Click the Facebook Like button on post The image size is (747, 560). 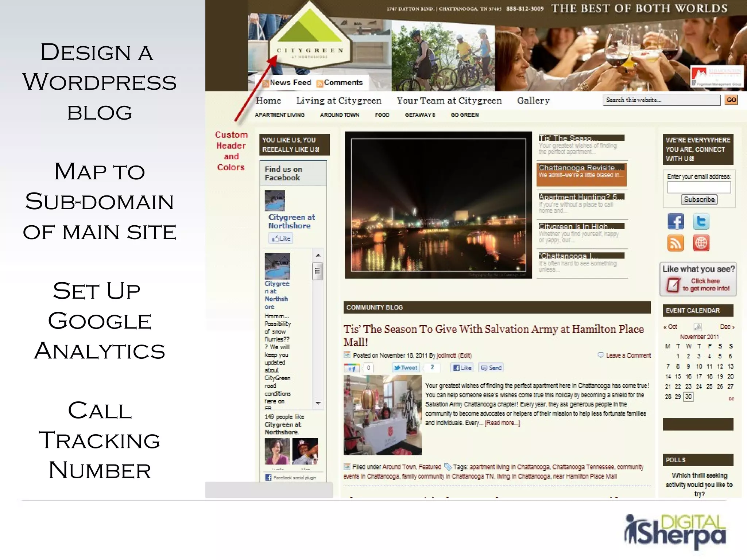pyautogui.click(x=462, y=368)
